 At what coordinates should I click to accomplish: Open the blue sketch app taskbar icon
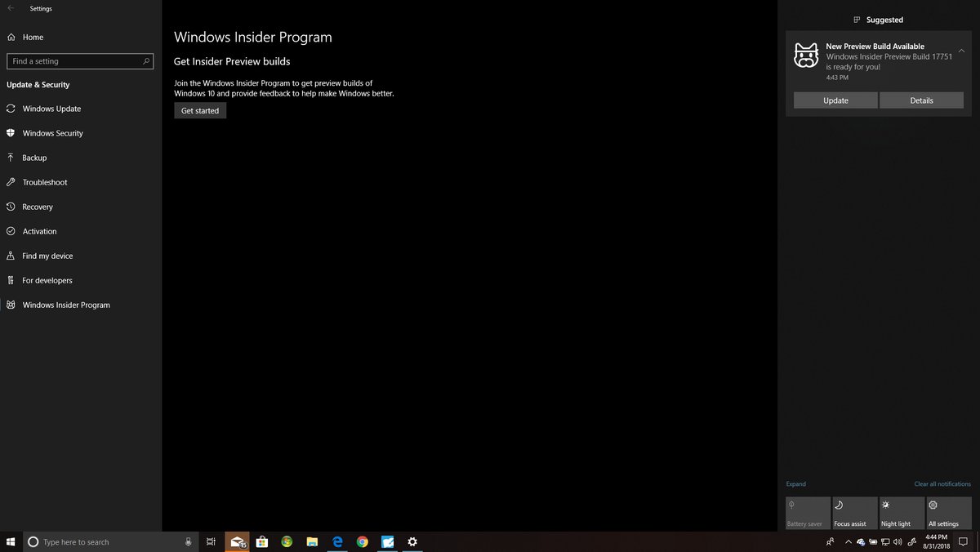388,541
